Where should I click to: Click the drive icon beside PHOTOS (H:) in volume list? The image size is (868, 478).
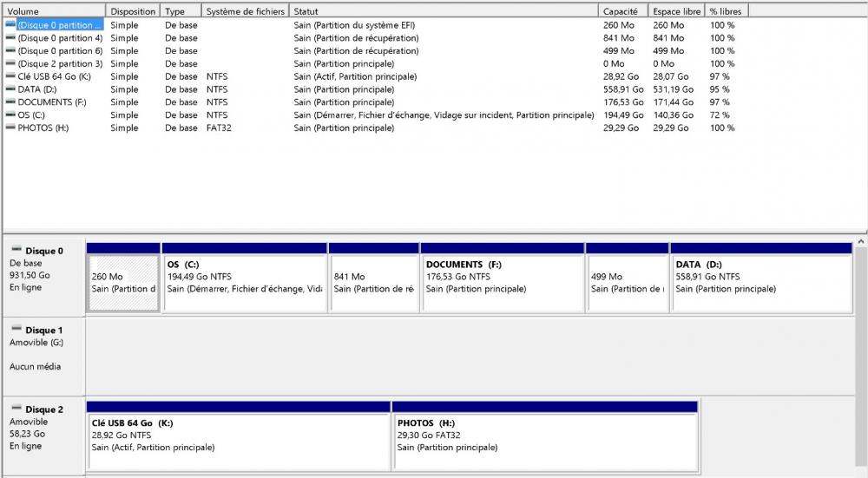click(x=10, y=128)
